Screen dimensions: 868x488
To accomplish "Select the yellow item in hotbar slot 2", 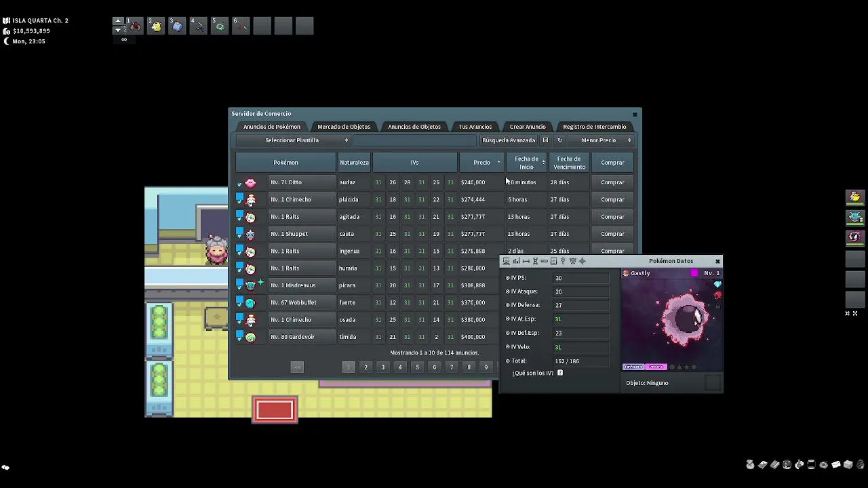I will (x=156, y=26).
